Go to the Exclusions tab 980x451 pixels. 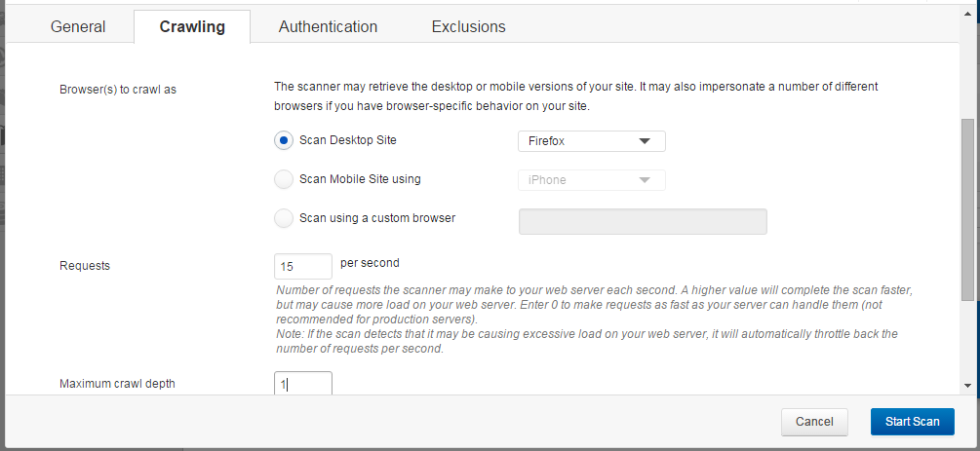click(469, 27)
